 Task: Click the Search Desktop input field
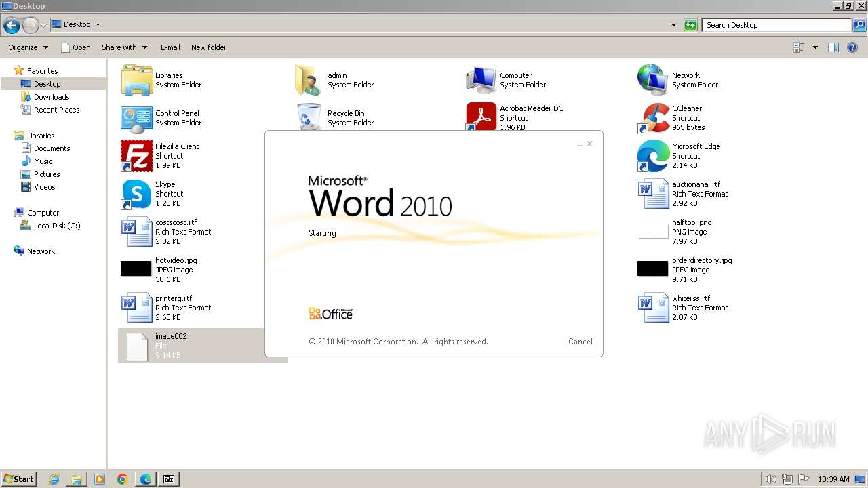pyautogui.click(x=776, y=25)
